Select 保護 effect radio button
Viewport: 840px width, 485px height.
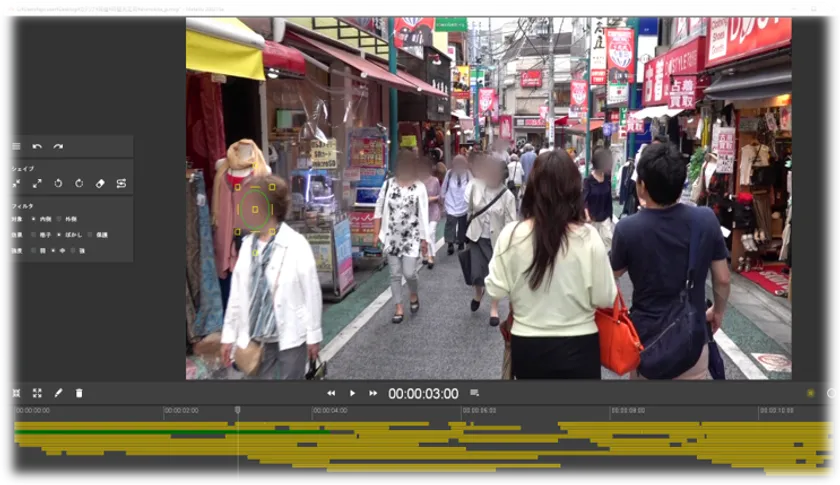click(90, 235)
